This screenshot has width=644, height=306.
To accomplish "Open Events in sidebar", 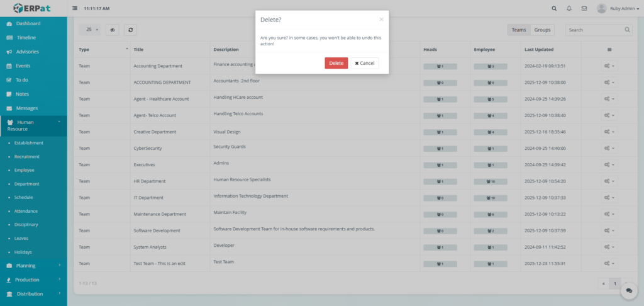I will (x=33, y=66).
